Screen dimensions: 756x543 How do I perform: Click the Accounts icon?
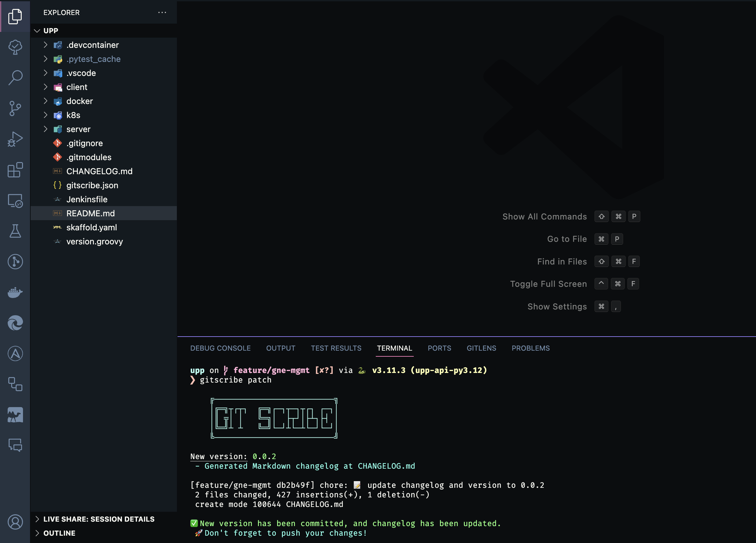pos(15,522)
